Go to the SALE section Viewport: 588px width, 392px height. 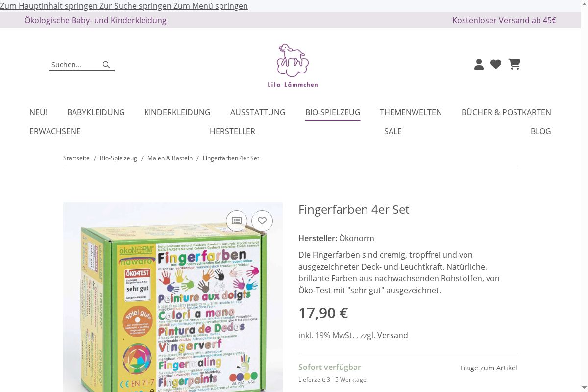click(x=393, y=131)
